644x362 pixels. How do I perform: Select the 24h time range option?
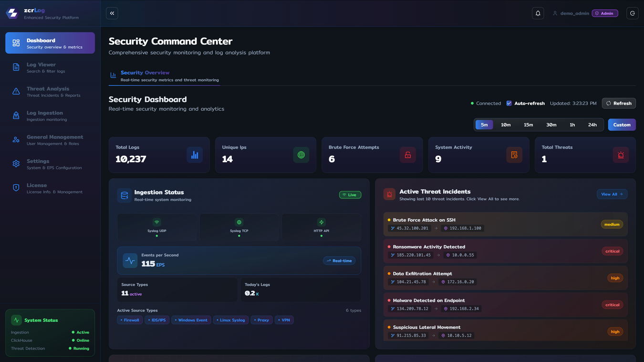[592, 125]
